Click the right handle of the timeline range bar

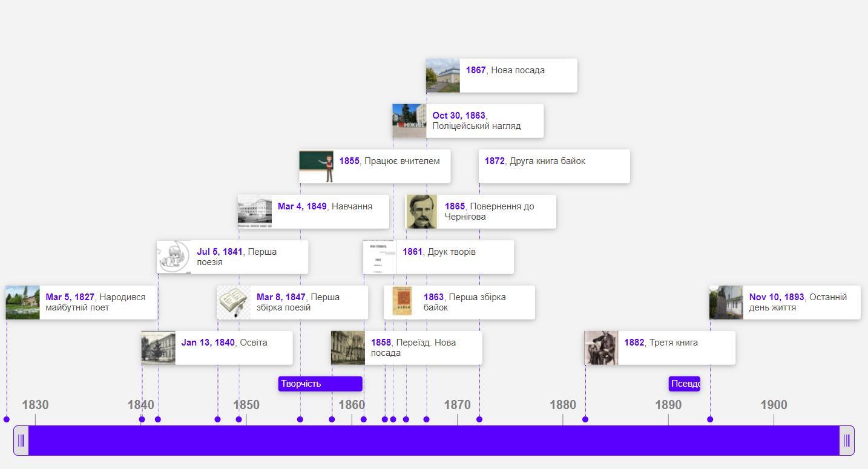[x=847, y=441]
